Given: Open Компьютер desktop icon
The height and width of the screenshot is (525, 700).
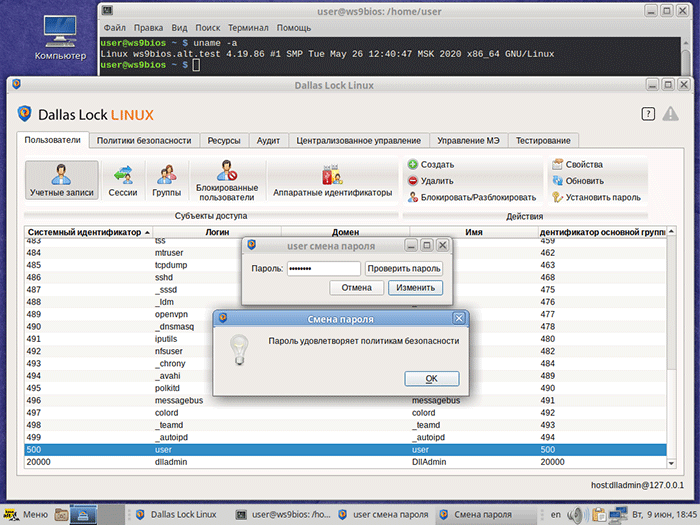Looking at the screenshot, I should (60, 38).
